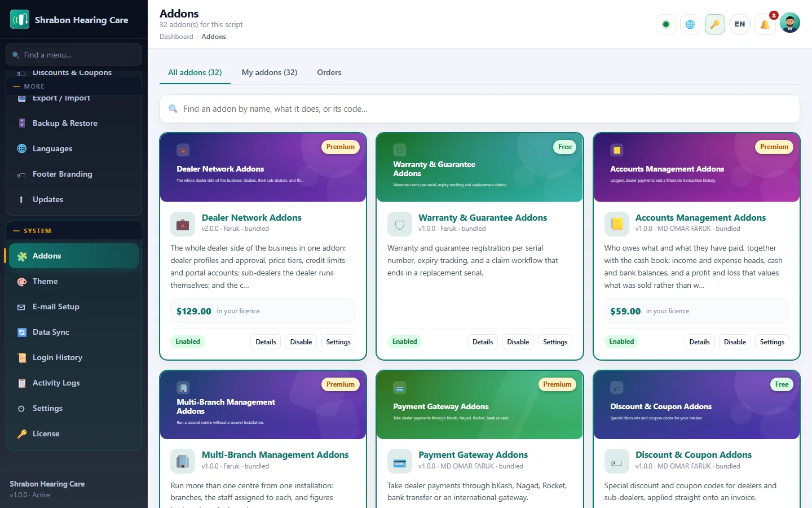
Task: Open Languages menu item in sidebar
Action: [74, 148]
